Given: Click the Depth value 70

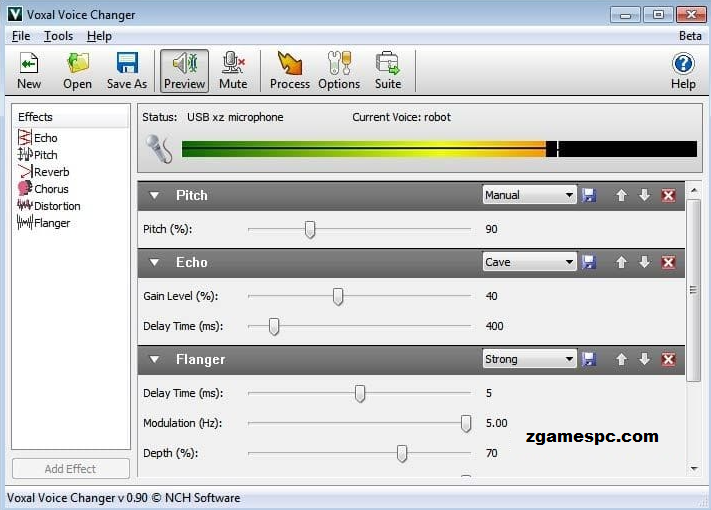Looking at the screenshot, I should [x=492, y=453].
